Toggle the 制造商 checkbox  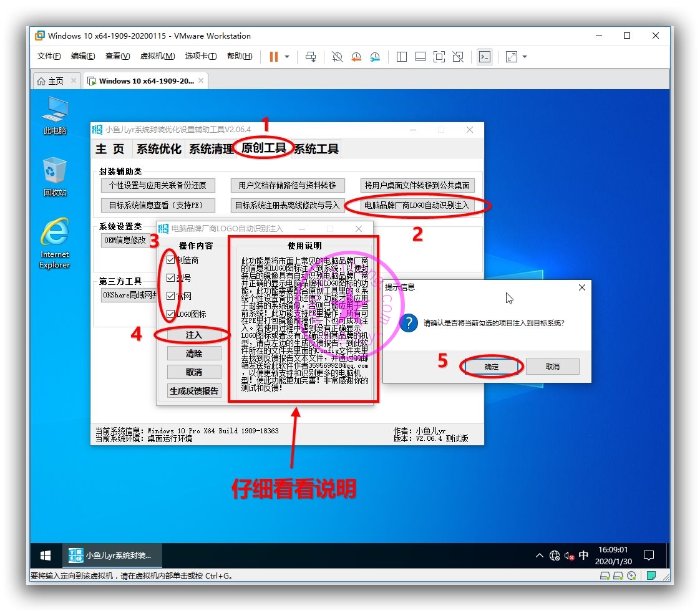coord(170,259)
